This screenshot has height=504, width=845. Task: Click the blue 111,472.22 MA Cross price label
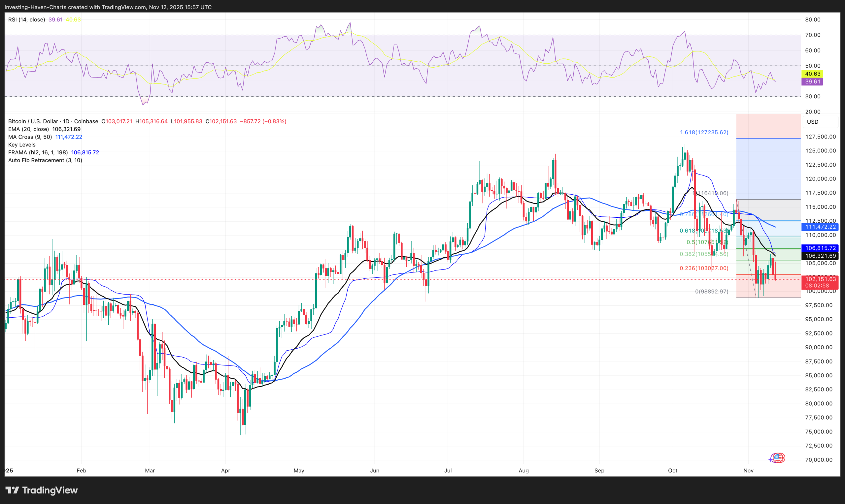click(819, 227)
